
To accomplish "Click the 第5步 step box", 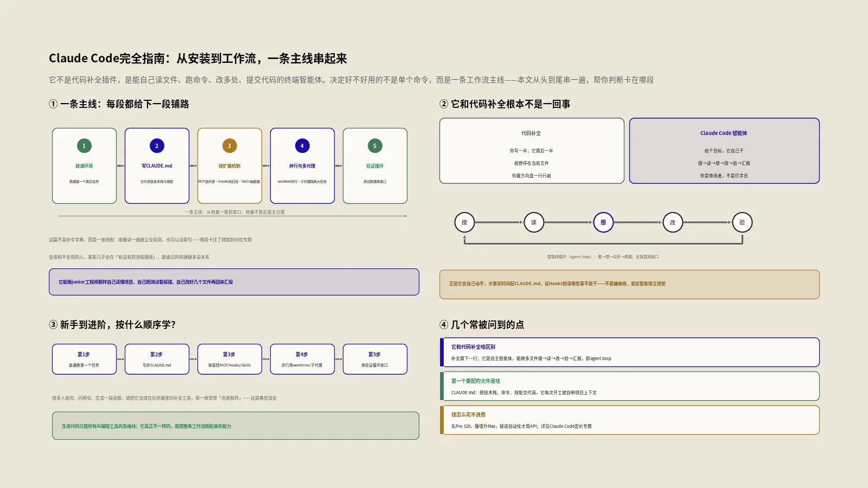I will click(375, 359).
